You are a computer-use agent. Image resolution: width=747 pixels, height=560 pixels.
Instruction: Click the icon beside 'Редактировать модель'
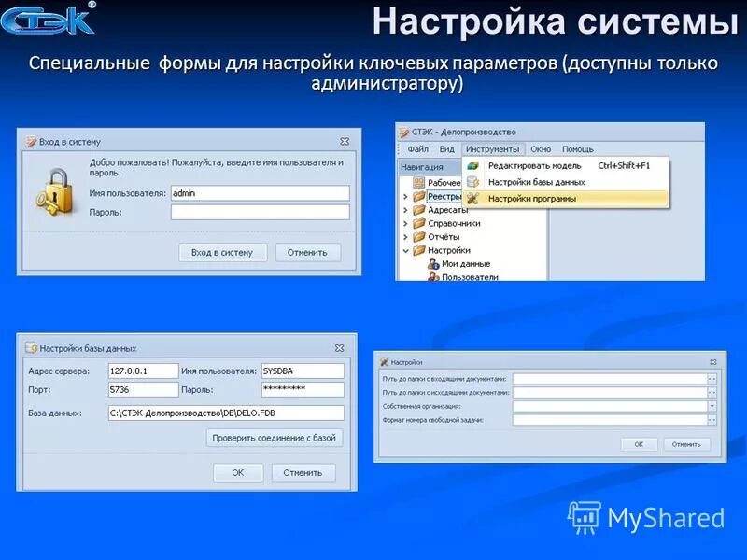472,166
